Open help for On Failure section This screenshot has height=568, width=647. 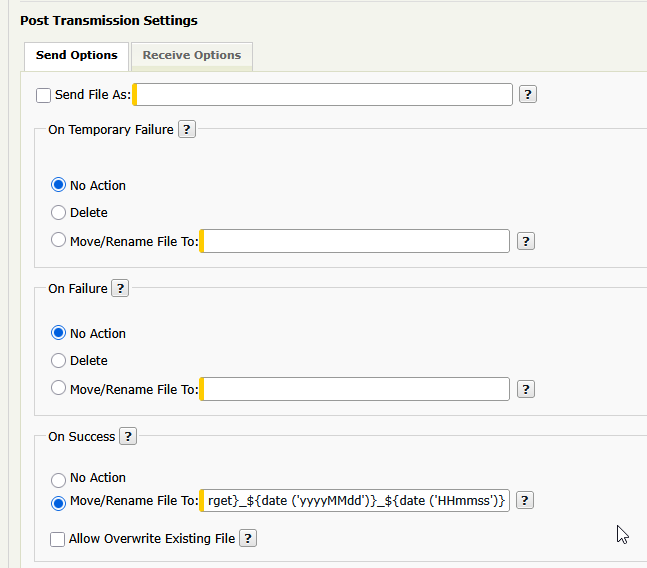tap(120, 288)
